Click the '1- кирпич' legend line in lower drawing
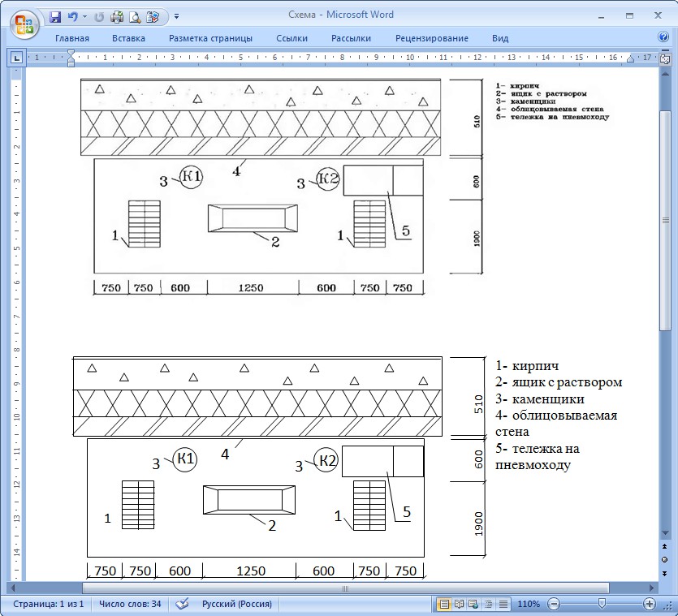 (x=527, y=366)
